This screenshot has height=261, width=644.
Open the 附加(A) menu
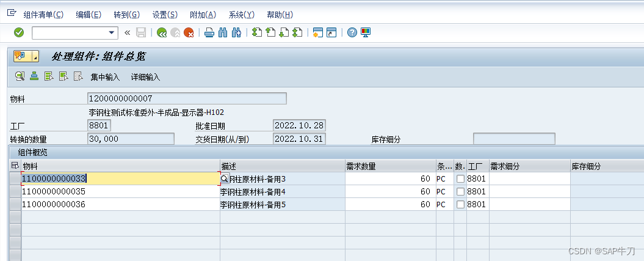[x=203, y=15]
